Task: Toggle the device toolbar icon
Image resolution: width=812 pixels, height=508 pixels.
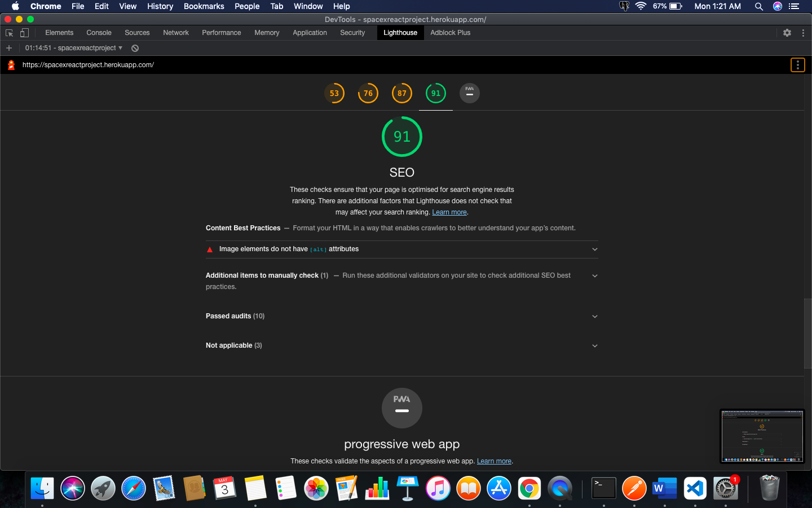Action: (24, 33)
